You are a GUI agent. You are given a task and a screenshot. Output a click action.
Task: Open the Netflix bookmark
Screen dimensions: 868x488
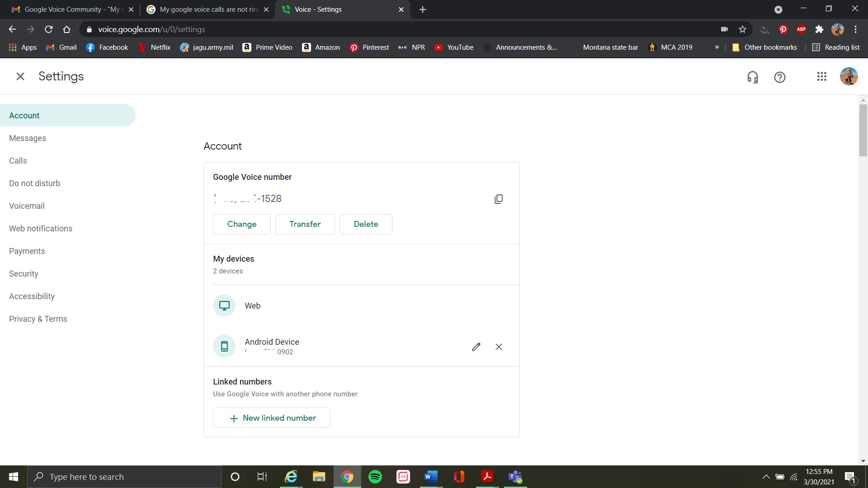pyautogui.click(x=154, y=47)
